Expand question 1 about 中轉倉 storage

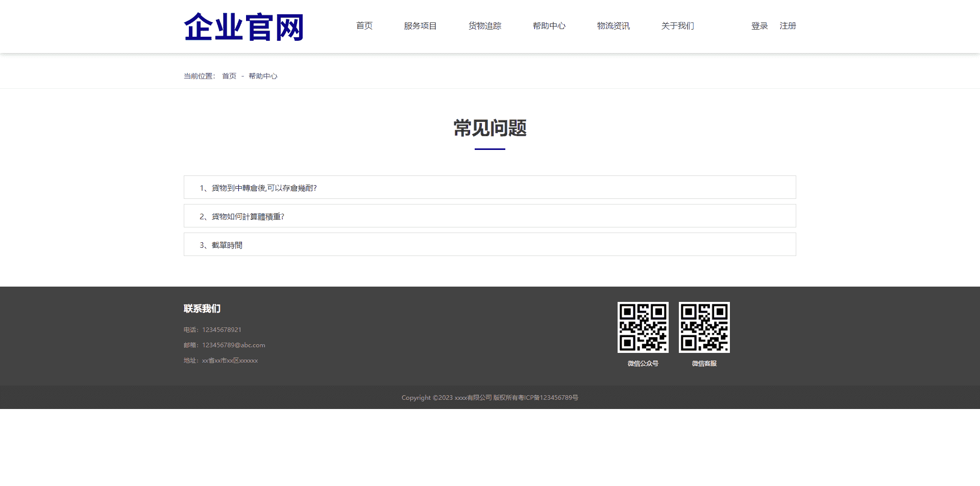[x=490, y=187]
